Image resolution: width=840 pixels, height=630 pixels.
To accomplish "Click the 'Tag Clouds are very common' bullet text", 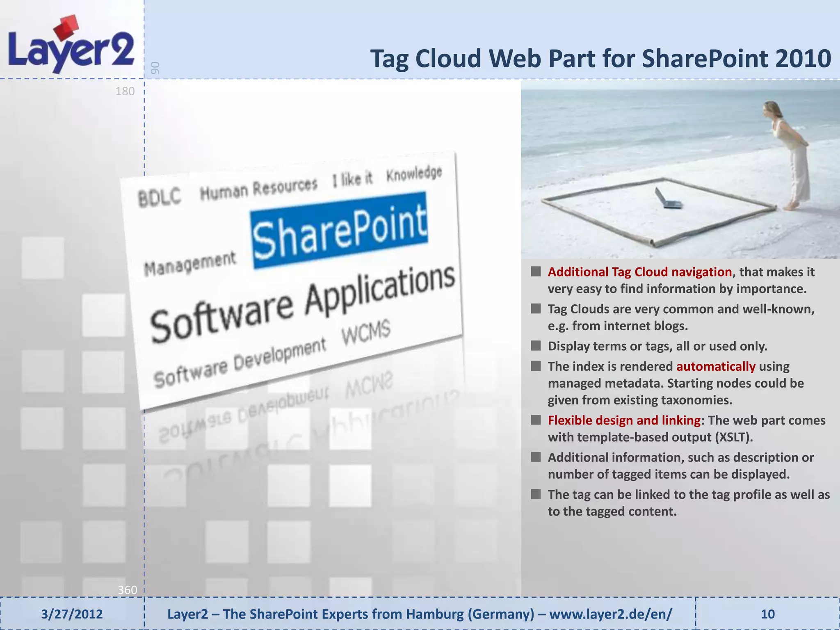I will click(681, 317).
